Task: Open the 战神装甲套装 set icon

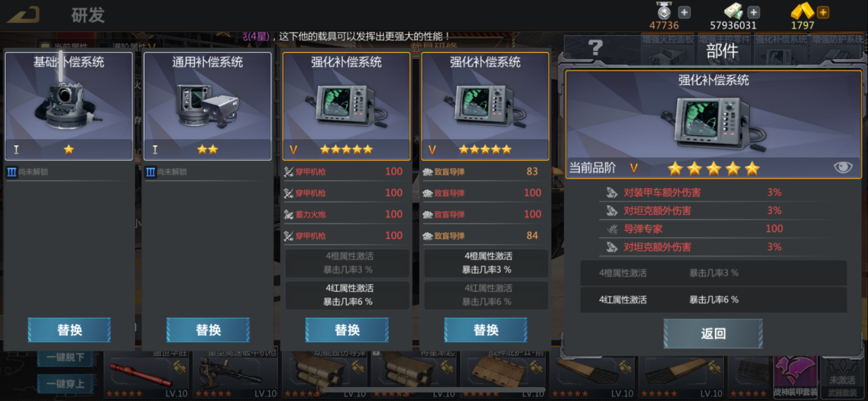Action: pos(795,377)
